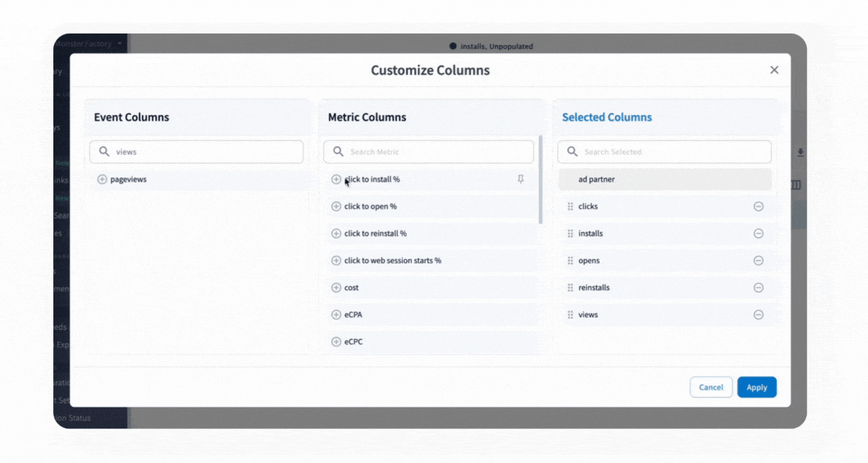The image size is (868, 463).
Task: Add pageviews event column via plus icon
Action: coord(102,179)
